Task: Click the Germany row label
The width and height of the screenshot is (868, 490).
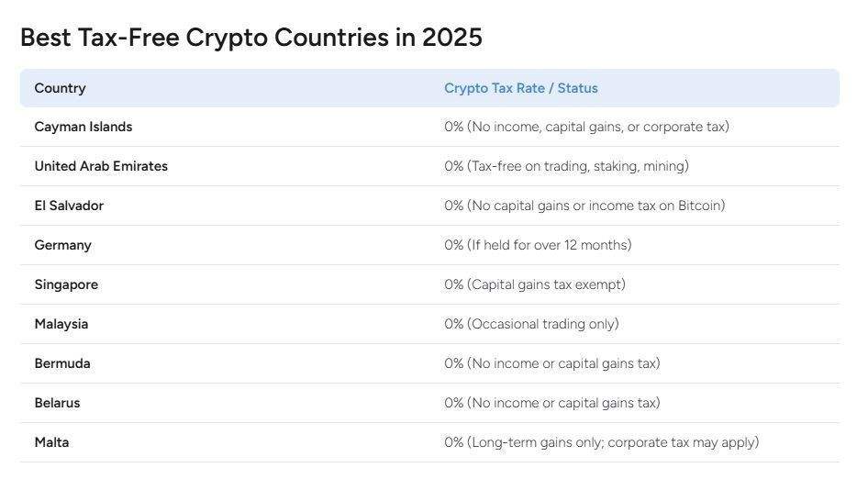Action: pyautogui.click(x=62, y=245)
